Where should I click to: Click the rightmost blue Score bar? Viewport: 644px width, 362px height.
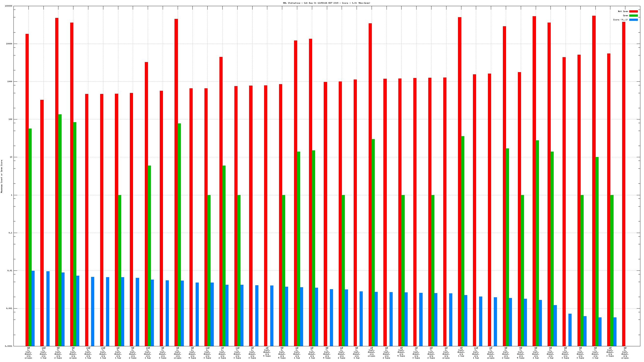(x=615, y=332)
